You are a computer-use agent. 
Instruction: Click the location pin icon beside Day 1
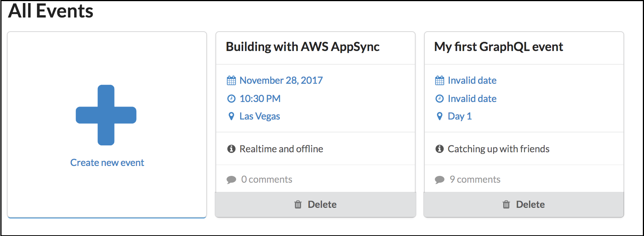(440, 116)
